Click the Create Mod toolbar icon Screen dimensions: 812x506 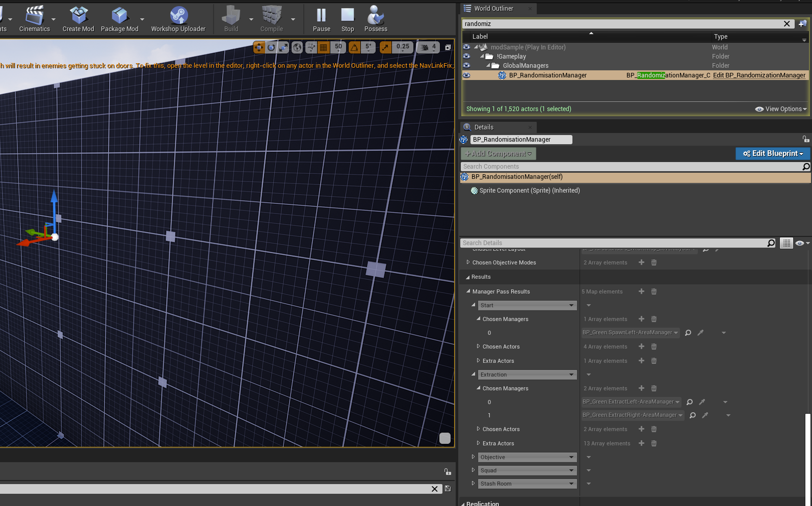[78, 19]
